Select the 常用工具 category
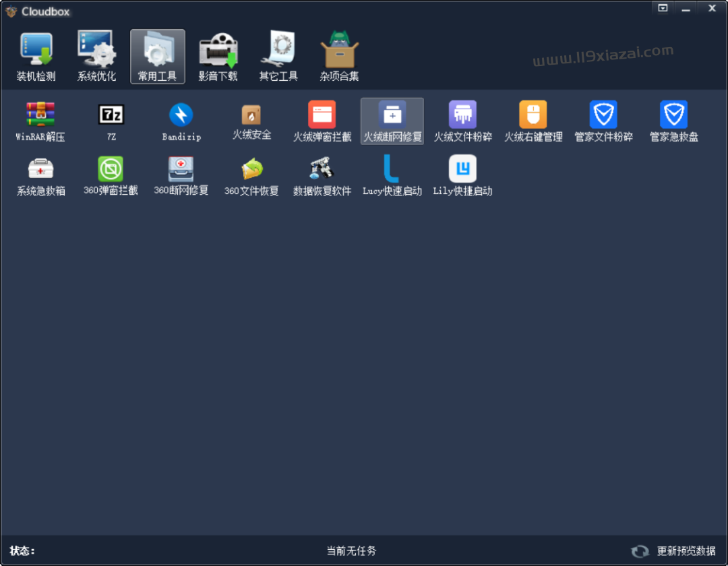This screenshot has width=728, height=566. tap(157, 57)
